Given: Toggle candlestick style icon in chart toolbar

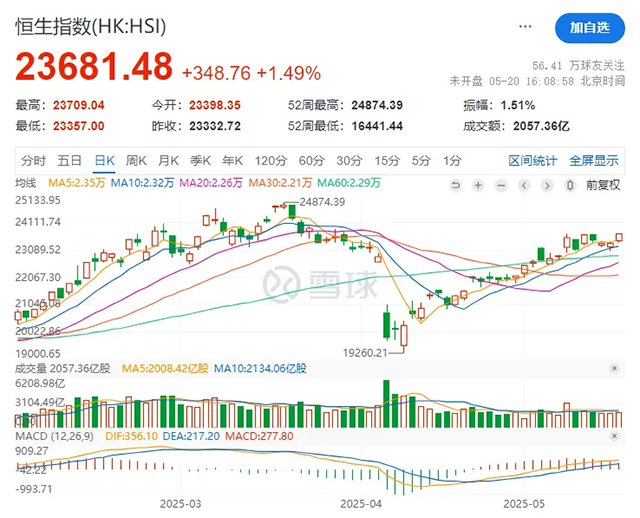Looking at the screenshot, I should 570,186.
